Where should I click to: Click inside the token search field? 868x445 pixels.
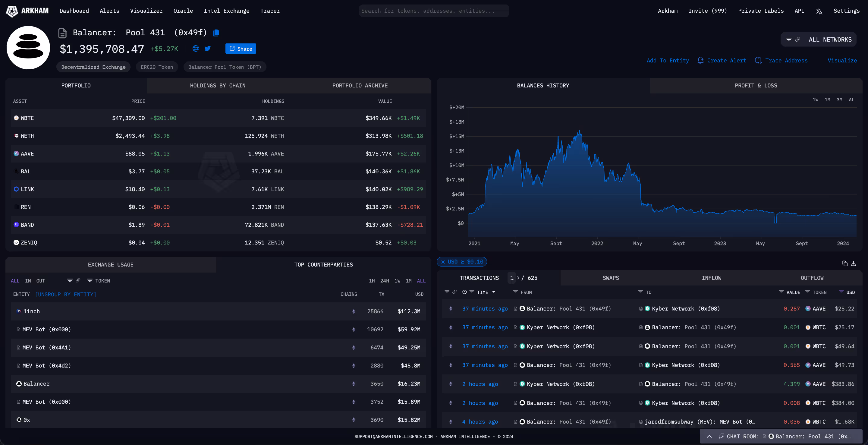click(x=433, y=11)
